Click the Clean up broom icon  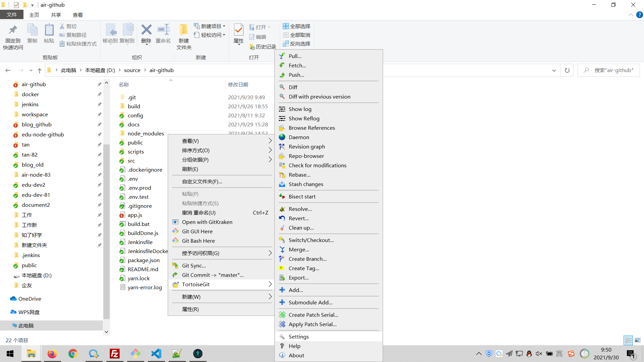[282, 228]
